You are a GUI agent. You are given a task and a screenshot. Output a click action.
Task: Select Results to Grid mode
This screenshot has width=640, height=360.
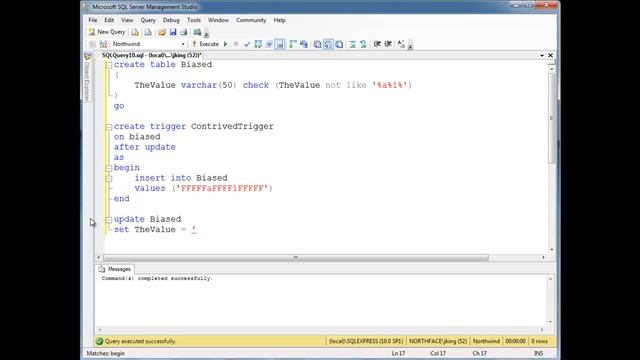pyautogui.click(x=328, y=44)
